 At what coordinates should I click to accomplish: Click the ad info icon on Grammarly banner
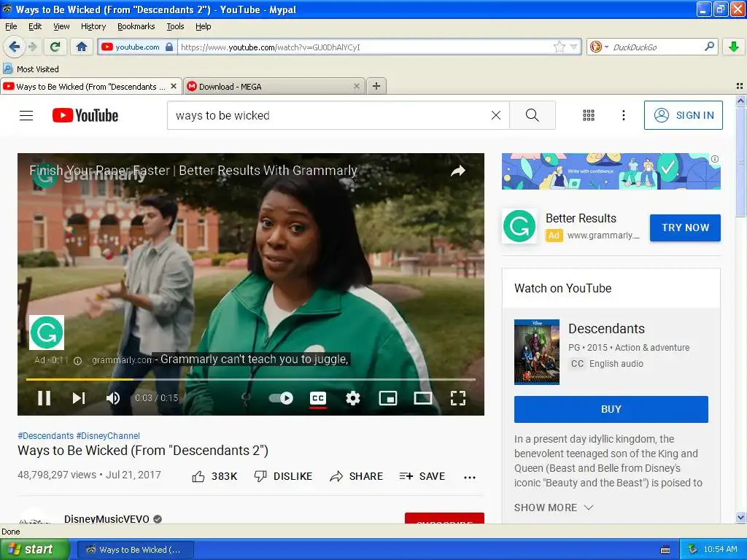(715, 159)
